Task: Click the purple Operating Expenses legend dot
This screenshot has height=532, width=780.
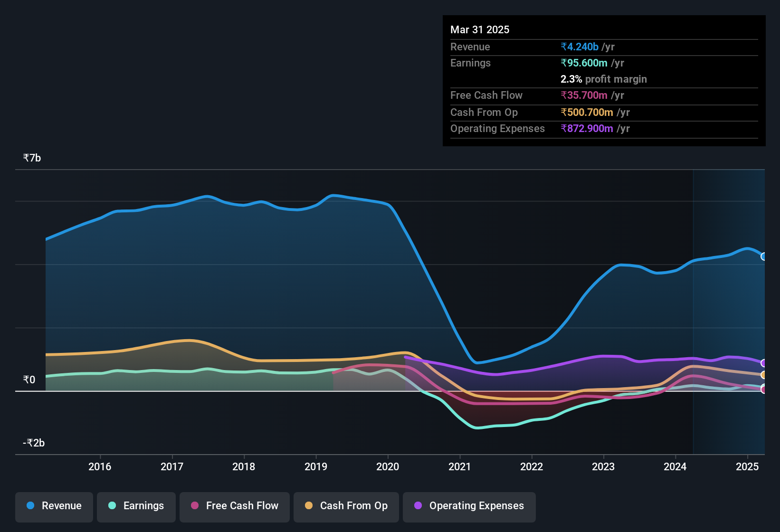Action: coord(418,505)
